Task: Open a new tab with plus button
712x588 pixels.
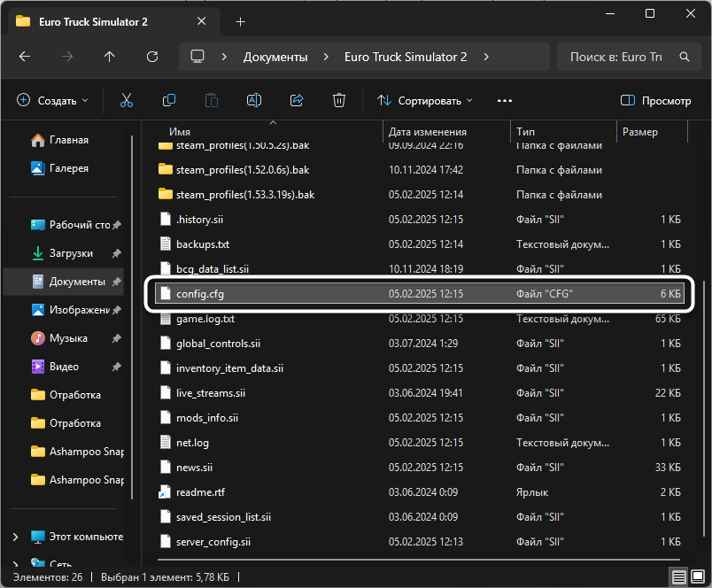Action: (241, 22)
